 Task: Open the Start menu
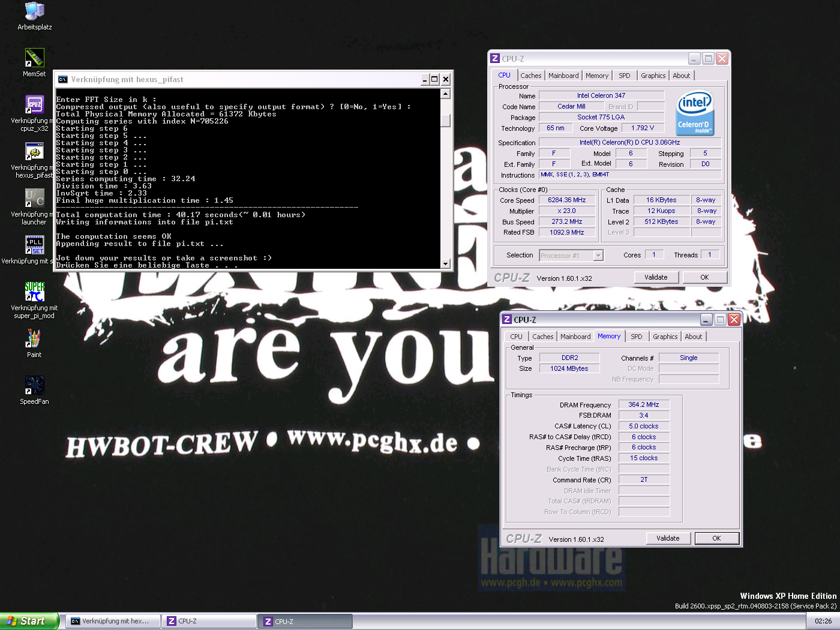coord(29,621)
